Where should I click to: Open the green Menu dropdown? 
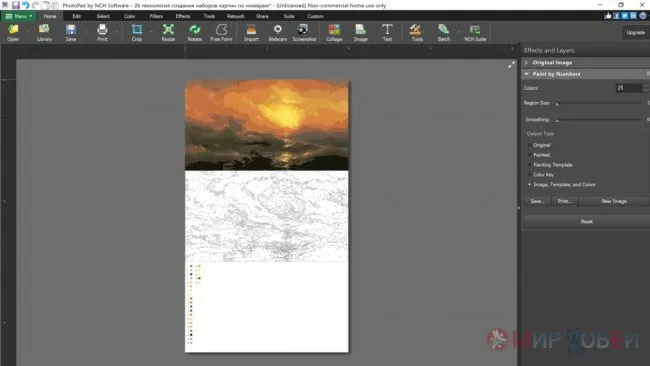tap(19, 16)
